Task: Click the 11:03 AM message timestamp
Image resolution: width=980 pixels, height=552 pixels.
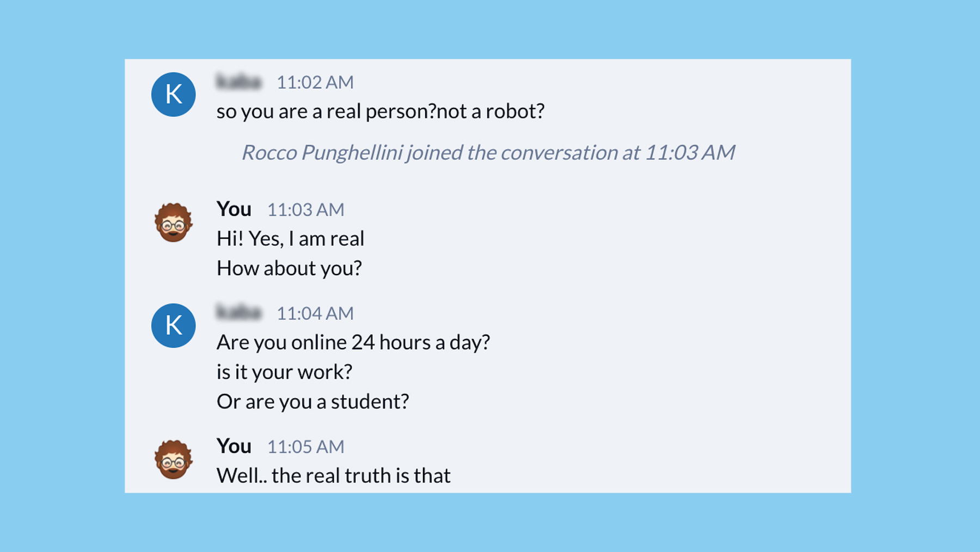Action: tap(305, 210)
